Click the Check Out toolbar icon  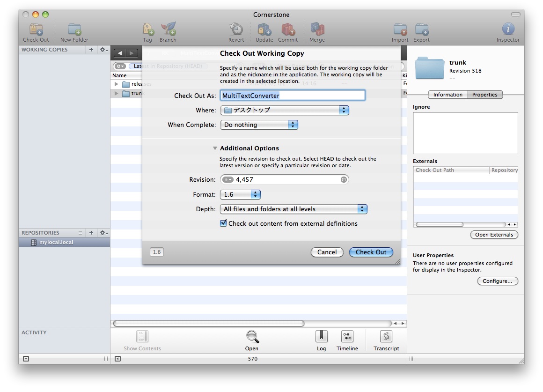click(36, 30)
